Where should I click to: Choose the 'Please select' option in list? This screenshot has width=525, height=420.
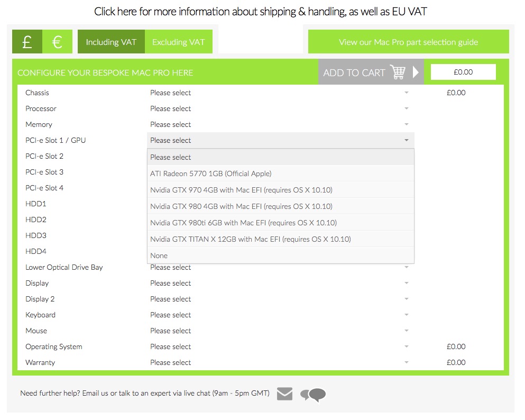coord(281,157)
